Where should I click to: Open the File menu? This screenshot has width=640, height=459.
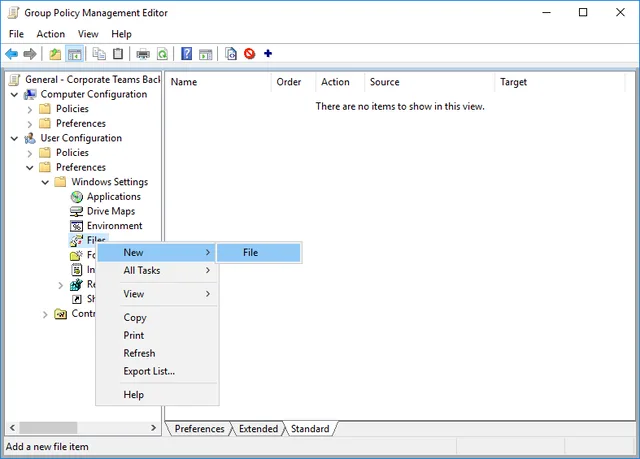(16, 34)
